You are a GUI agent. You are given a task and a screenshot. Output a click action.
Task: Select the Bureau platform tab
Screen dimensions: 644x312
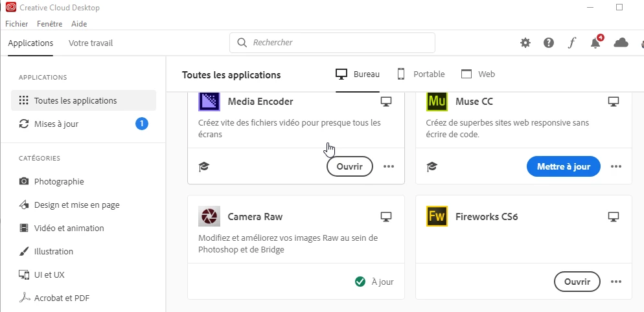(x=358, y=74)
